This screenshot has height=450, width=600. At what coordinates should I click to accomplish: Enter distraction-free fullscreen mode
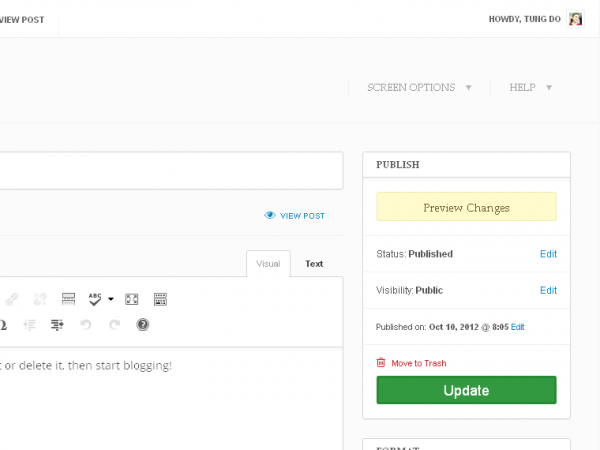click(132, 299)
